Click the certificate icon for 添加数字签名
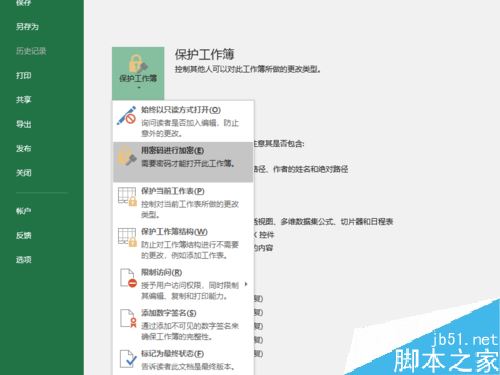500x375 pixels. (128, 318)
